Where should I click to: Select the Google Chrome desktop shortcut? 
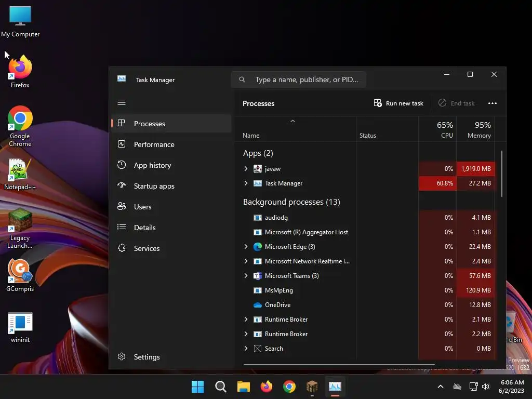20,126
